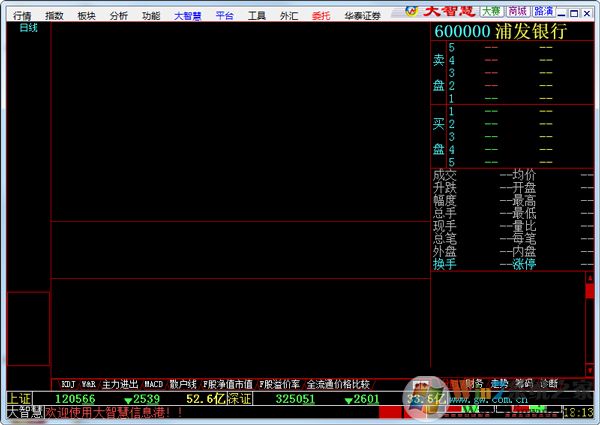Click the 最高 field label

coord(524,200)
